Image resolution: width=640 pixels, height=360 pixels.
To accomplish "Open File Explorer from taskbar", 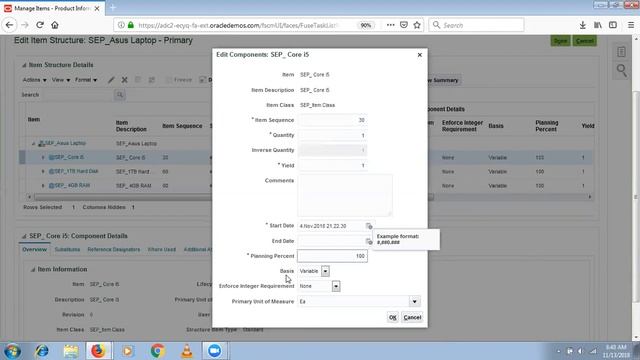I will (71, 351).
